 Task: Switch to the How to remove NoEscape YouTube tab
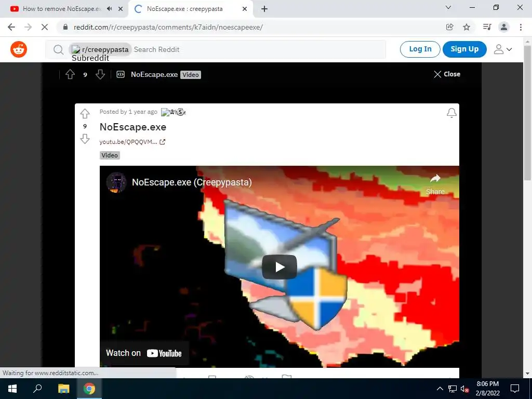61,9
